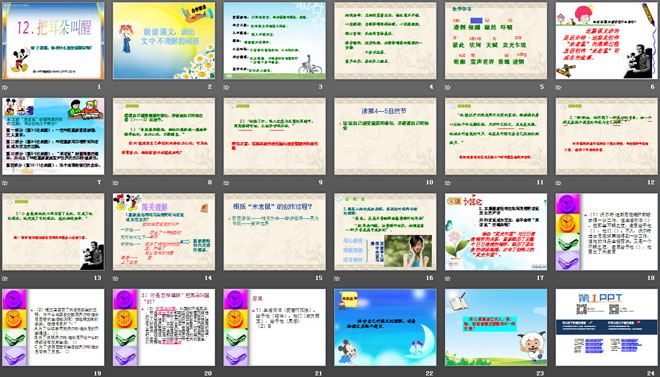The width and height of the screenshot is (660, 377).
Task: Click the animation star below slide 11
Action: 448,183
